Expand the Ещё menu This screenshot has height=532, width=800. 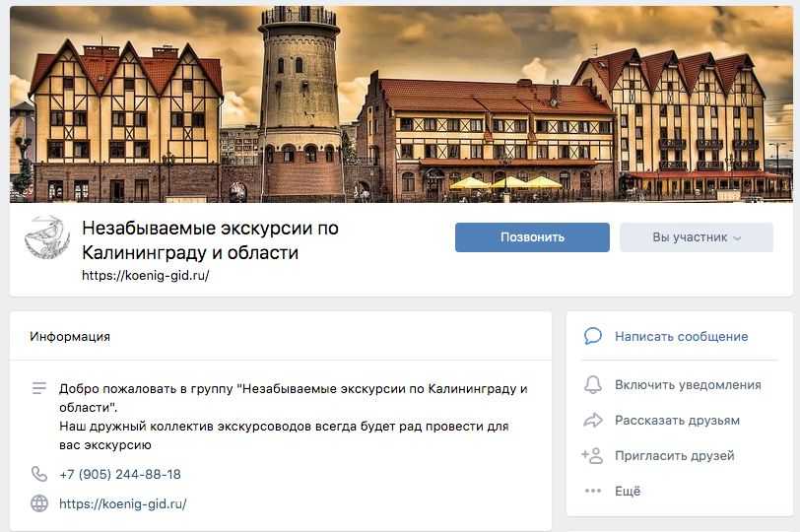pyautogui.click(x=628, y=491)
